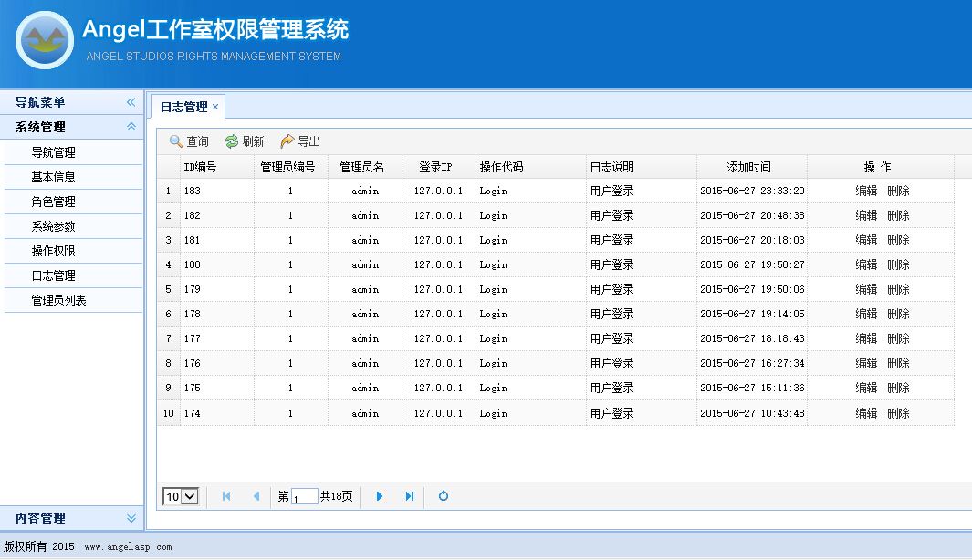This screenshot has height=560, width=972.
Task: Click 编辑 for log ID 176
Action: [x=866, y=363]
